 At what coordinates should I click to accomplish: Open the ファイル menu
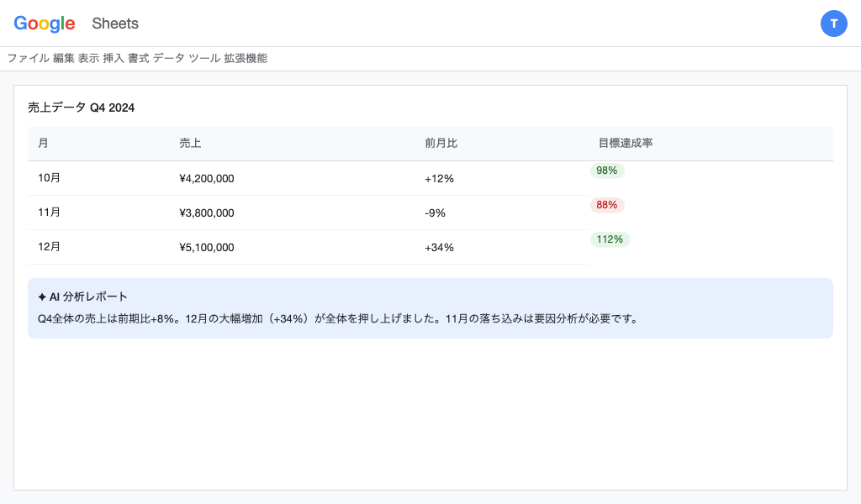(28, 58)
